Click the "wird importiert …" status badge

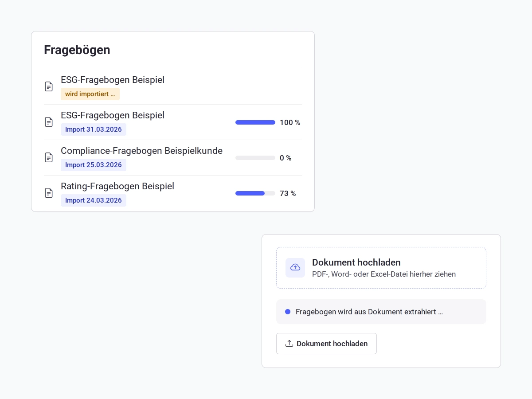click(x=90, y=94)
